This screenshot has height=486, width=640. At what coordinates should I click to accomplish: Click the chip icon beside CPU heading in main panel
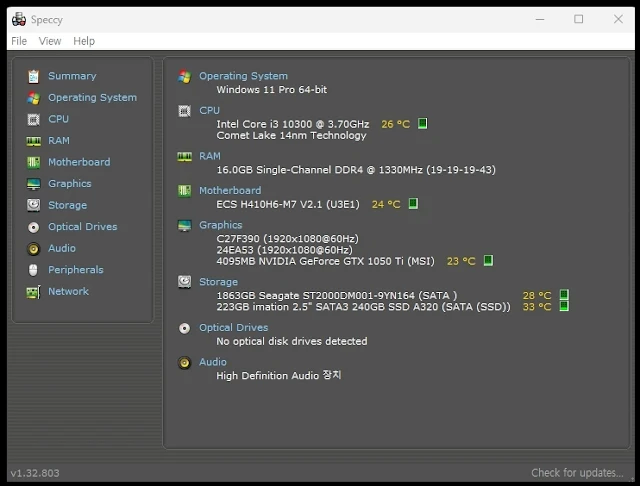(x=184, y=111)
